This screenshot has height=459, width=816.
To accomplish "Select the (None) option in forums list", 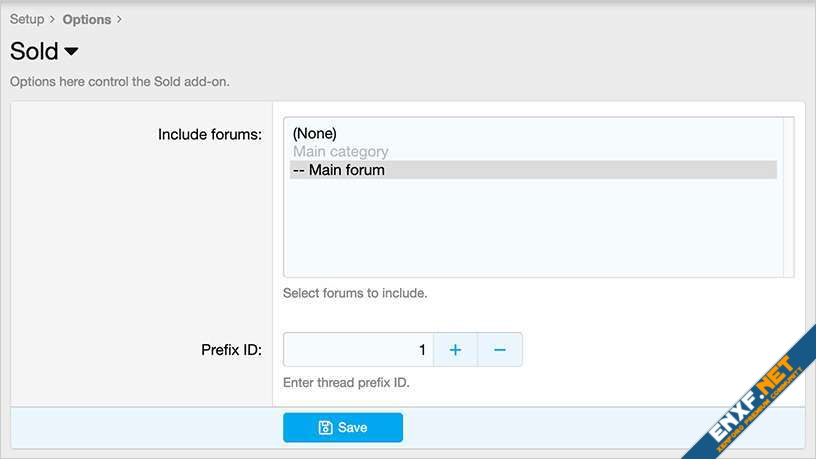I will (x=315, y=133).
